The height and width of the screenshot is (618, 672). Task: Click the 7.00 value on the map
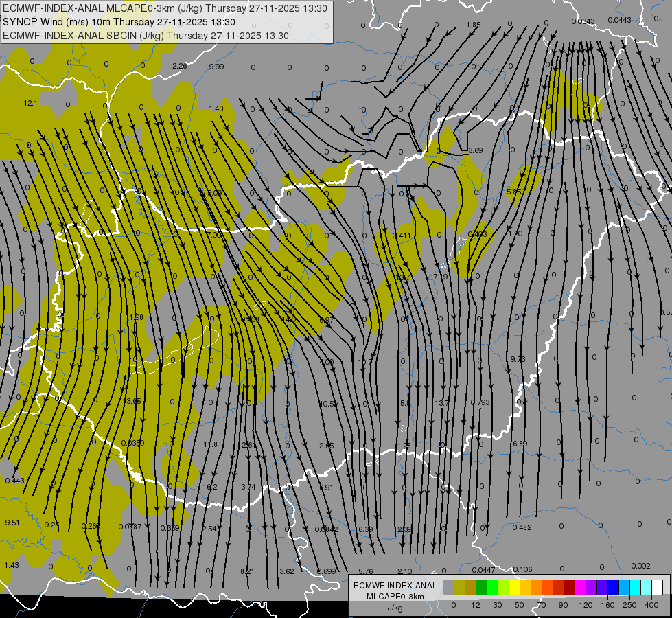coord(213,235)
